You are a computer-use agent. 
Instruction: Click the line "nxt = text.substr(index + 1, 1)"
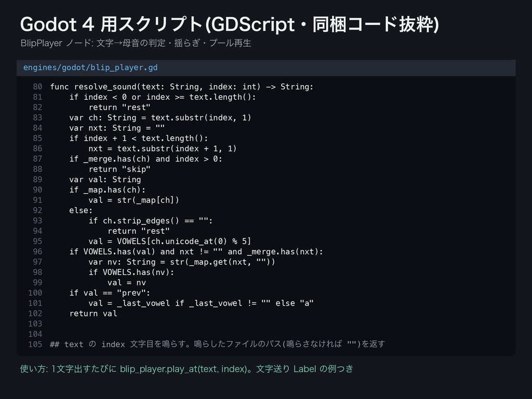[x=163, y=149]
